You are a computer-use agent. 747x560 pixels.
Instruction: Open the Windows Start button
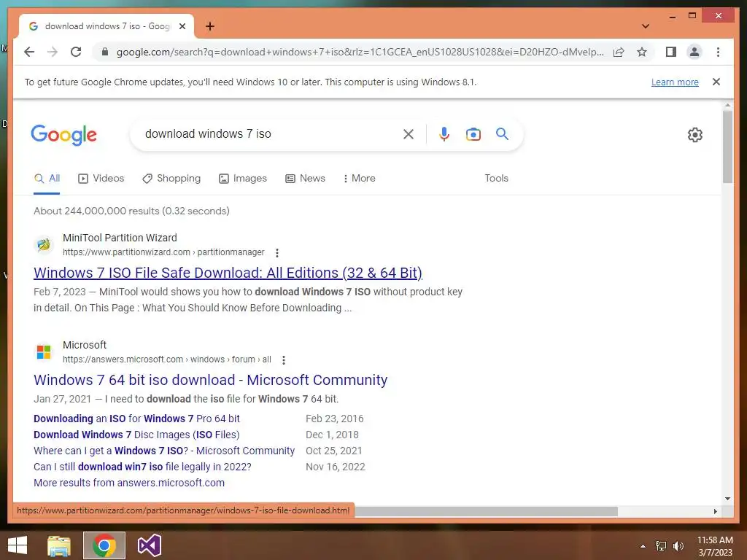click(18, 545)
